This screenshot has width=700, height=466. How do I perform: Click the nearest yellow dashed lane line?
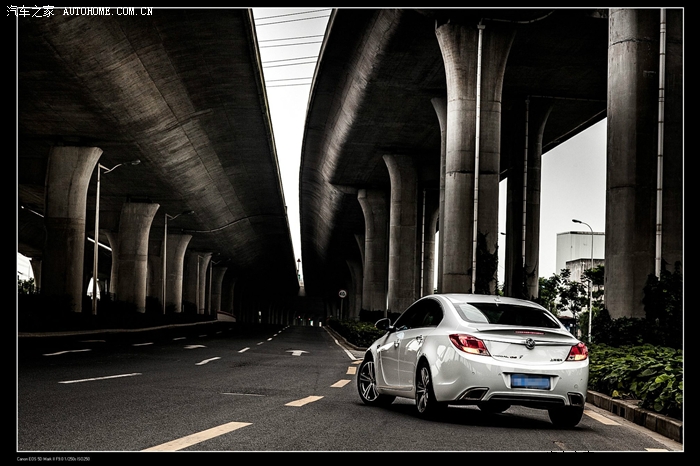pyautogui.click(x=197, y=436)
